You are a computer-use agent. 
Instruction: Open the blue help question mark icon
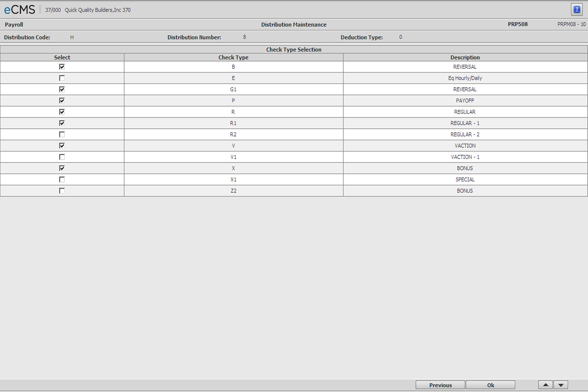(x=577, y=10)
